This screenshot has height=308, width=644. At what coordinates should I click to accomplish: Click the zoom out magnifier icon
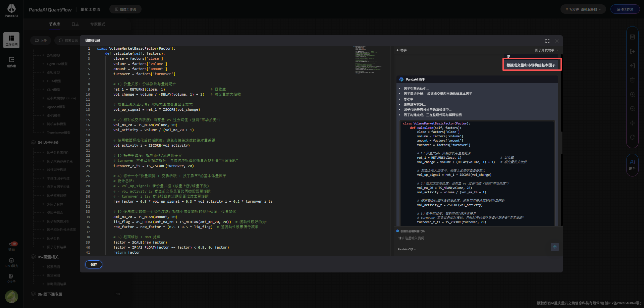pyautogui.click(x=632, y=109)
